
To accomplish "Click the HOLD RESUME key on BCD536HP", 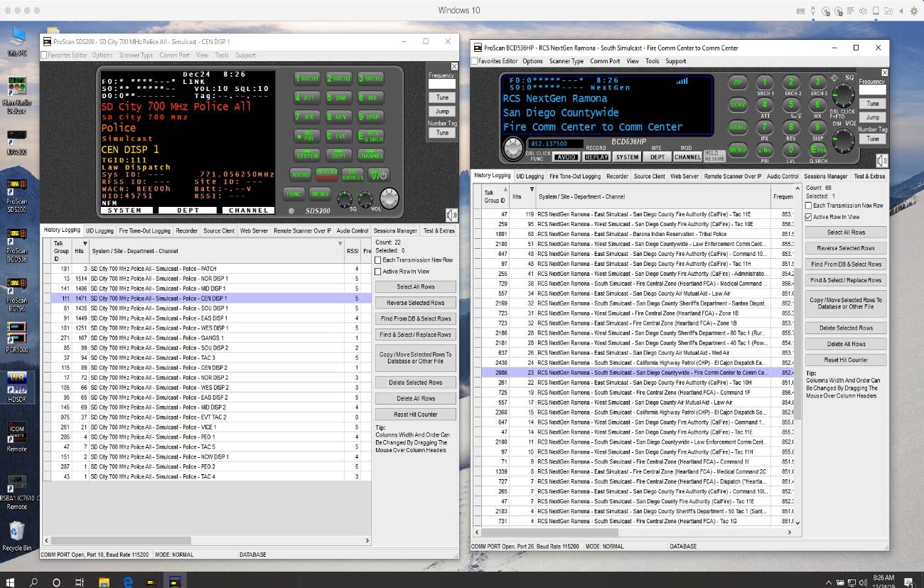I will (715, 156).
